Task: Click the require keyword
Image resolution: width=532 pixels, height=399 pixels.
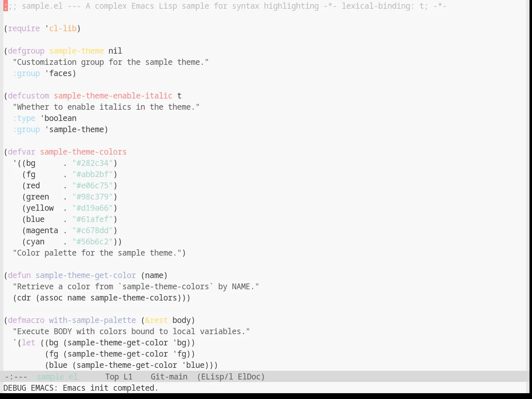Action: point(24,28)
